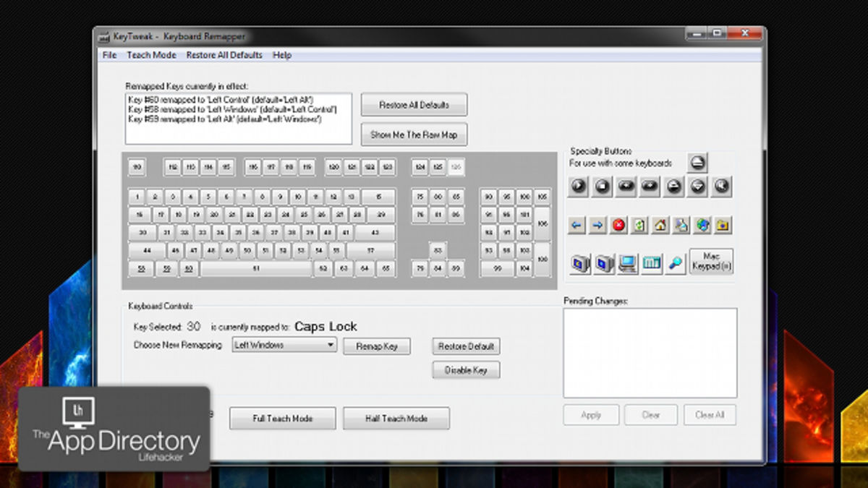
Task: Open the Help menu
Action: click(282, 55)
